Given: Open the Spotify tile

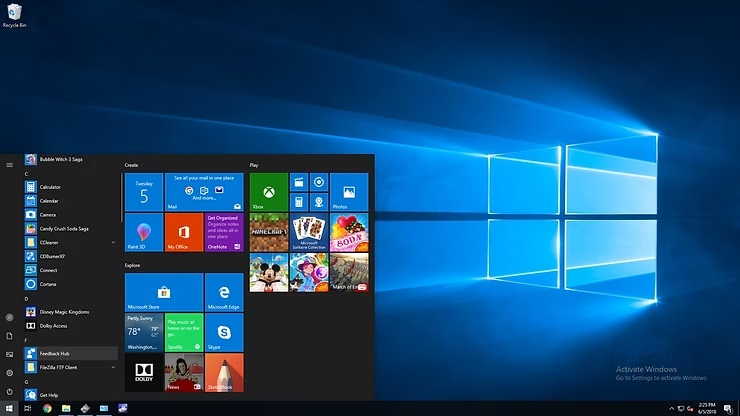Looking at the screenshot, I should (184, 332).
